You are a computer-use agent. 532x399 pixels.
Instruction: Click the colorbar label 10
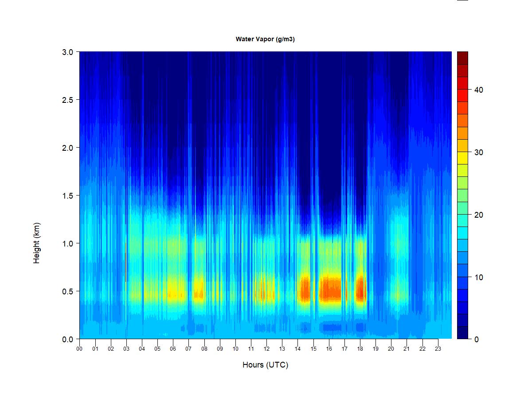(478, 278)
